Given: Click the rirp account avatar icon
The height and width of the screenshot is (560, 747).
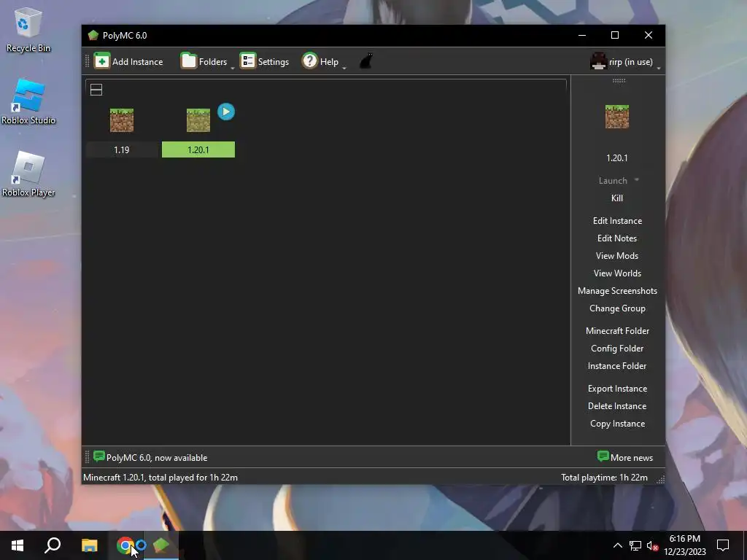Looking at the screenshot, I should point(598,61).
